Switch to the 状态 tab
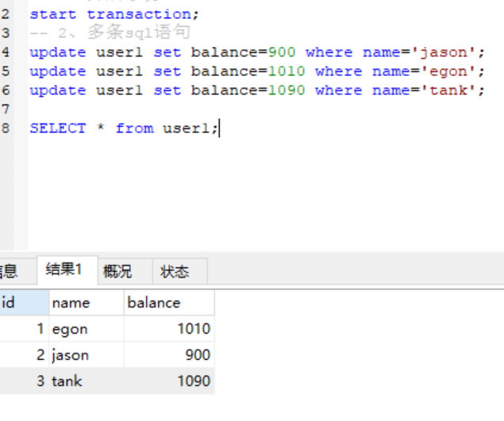 (180, 271)
